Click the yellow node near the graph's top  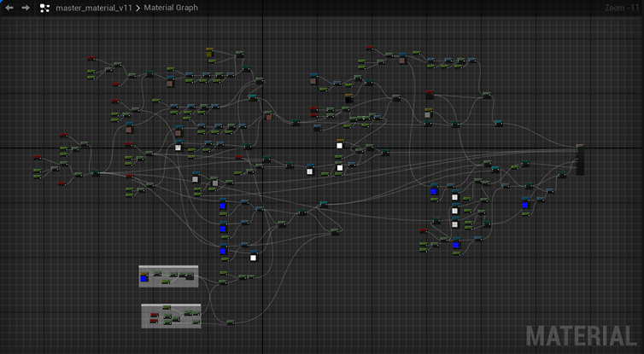[210, 54]
